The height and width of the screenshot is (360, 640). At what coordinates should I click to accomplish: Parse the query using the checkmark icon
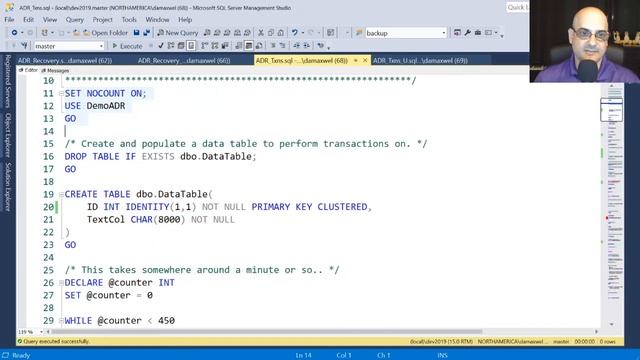tap(161, 46)
